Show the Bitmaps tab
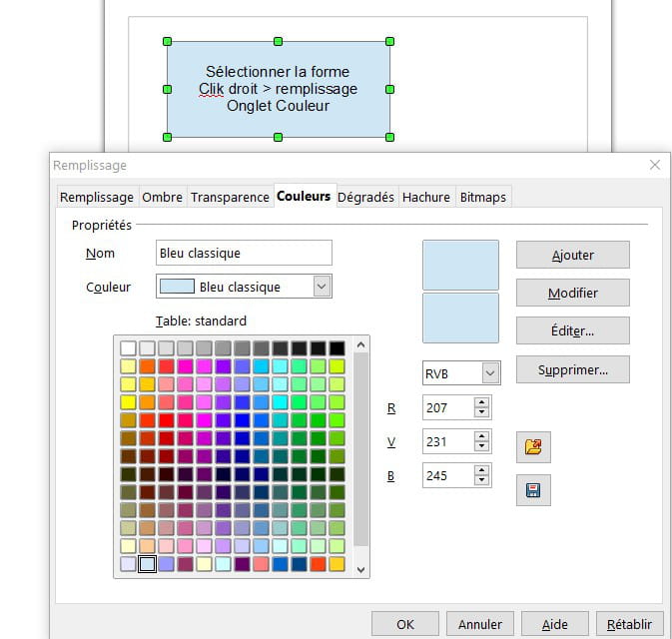 click(483, 197)
